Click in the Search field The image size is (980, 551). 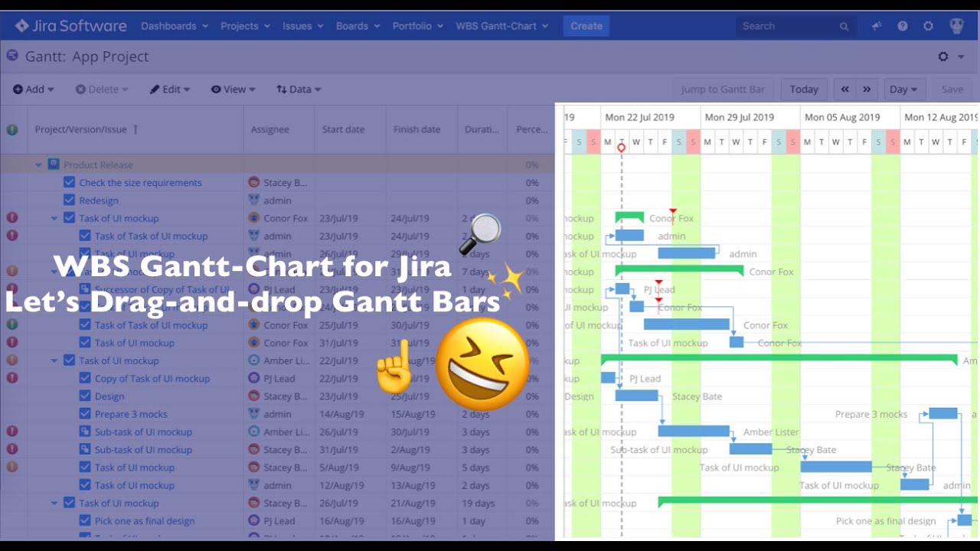(x=795, y=26)
